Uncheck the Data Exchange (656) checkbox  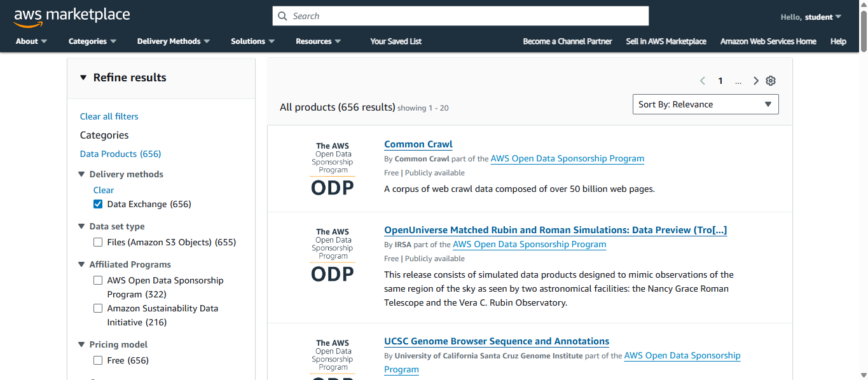click(98, 204)
